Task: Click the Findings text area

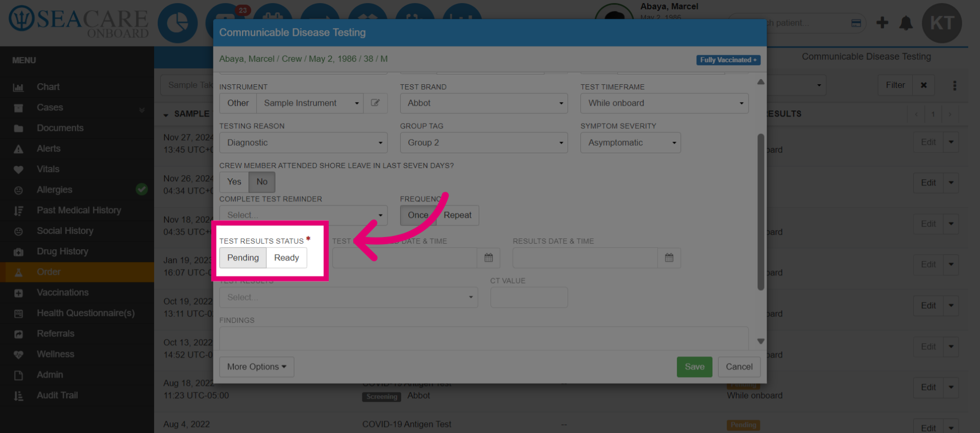Action: click(x=484, y=338)
